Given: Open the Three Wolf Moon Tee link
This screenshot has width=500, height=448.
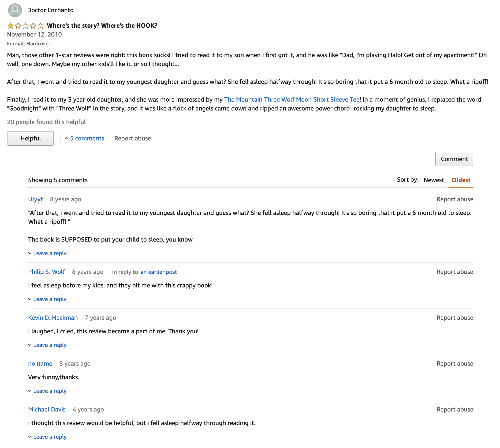Looking at the screenshot, I should coord(292,99).
